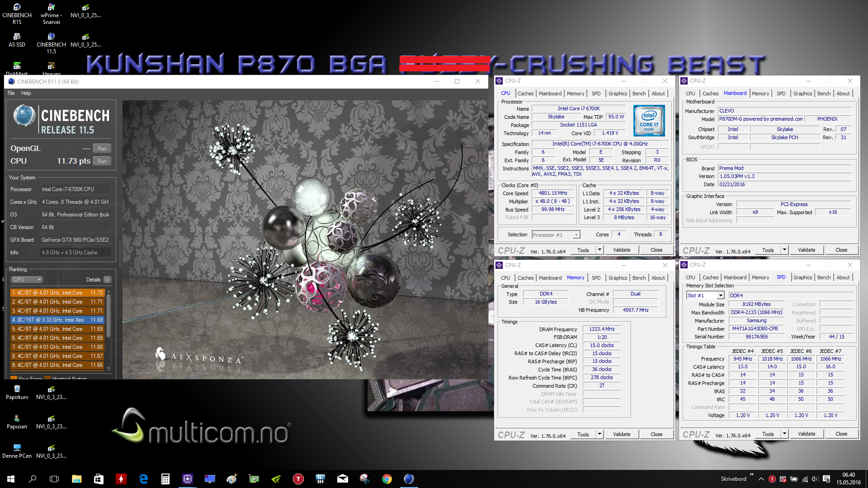
Task: Open Microsoft Edge from taskbar
Action: coord(143,479)
